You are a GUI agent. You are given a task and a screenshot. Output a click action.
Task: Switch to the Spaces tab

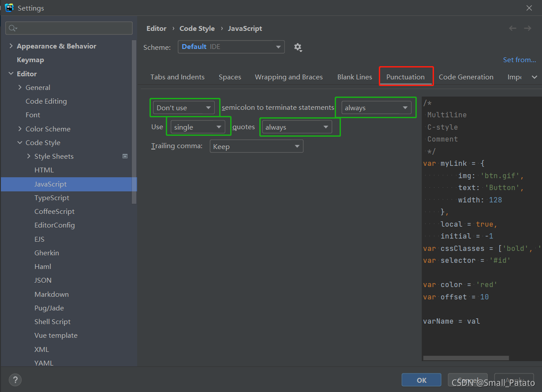tap(230, 77)
